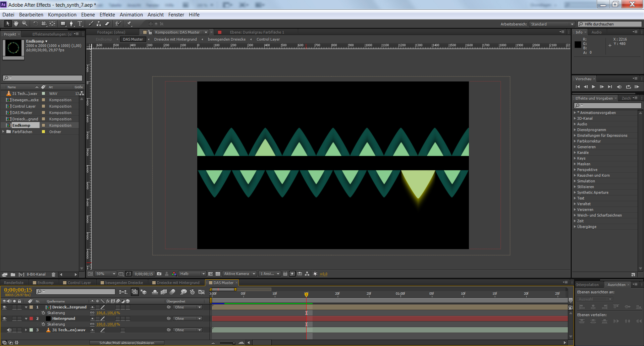This screenshot has height=346, width=644.
Task: Mute audio of the 31 Tech wav layer
Action: [9, 330]
